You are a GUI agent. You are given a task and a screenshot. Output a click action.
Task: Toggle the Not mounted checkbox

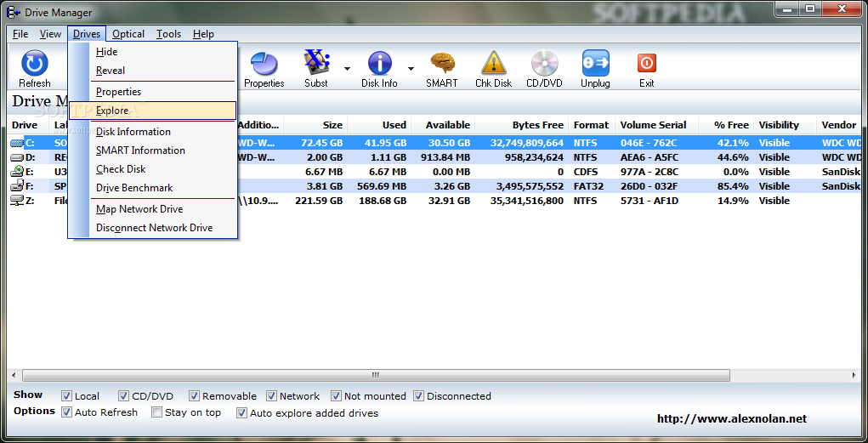coord(336,396)
